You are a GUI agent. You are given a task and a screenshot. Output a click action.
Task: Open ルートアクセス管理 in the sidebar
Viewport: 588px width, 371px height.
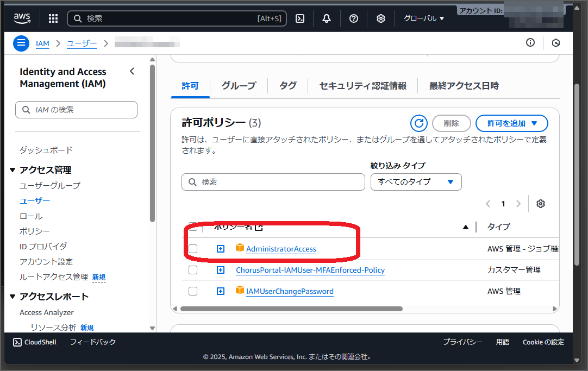click(54, 277)
